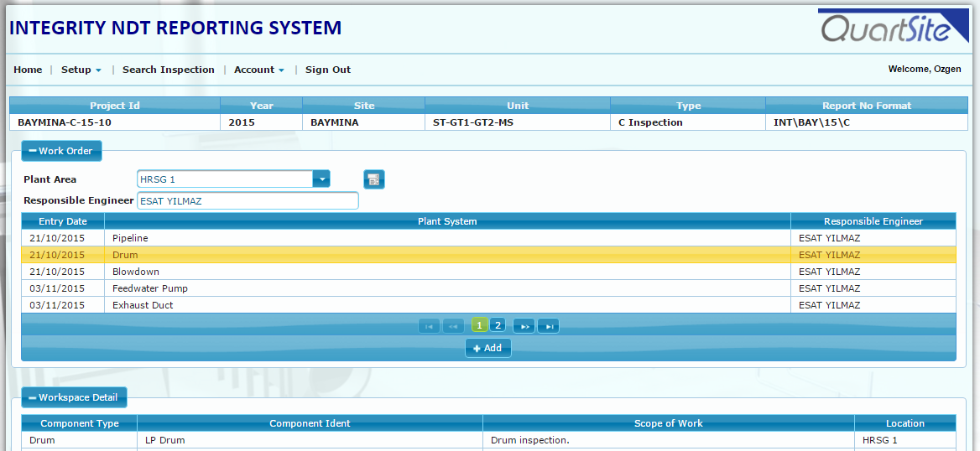Click the 03/11/2015 date of Feedwater Pump
Image resolution: width=980 pixels, height=451 pixels.
(57, 288)
